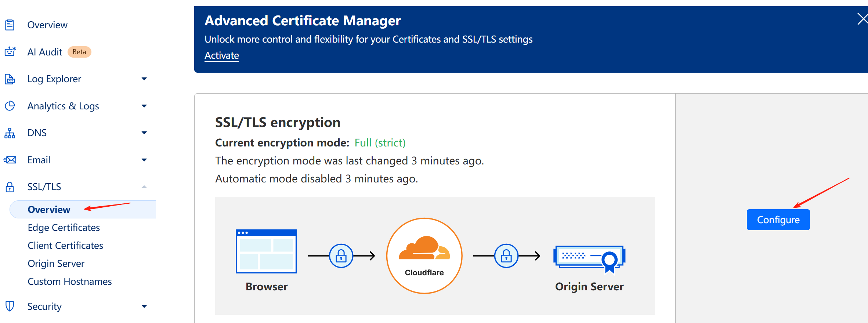Click the Activate link in banner

click(x=222, y=55)
